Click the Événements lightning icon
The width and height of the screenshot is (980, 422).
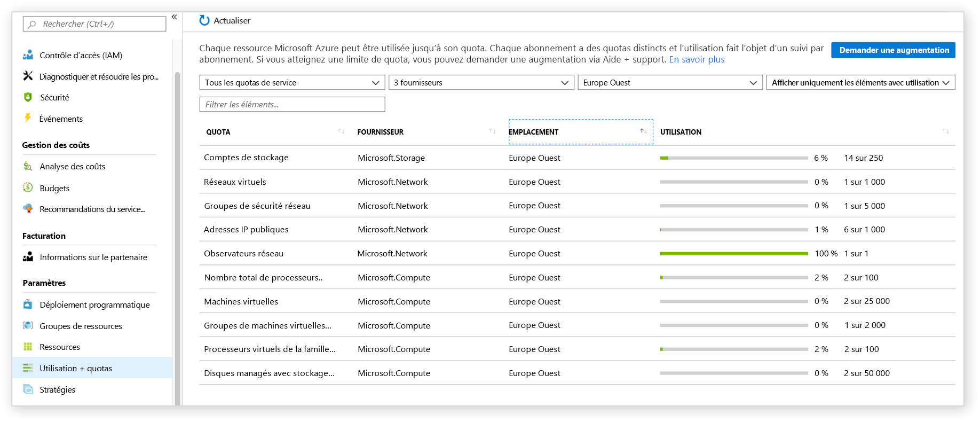28,118
